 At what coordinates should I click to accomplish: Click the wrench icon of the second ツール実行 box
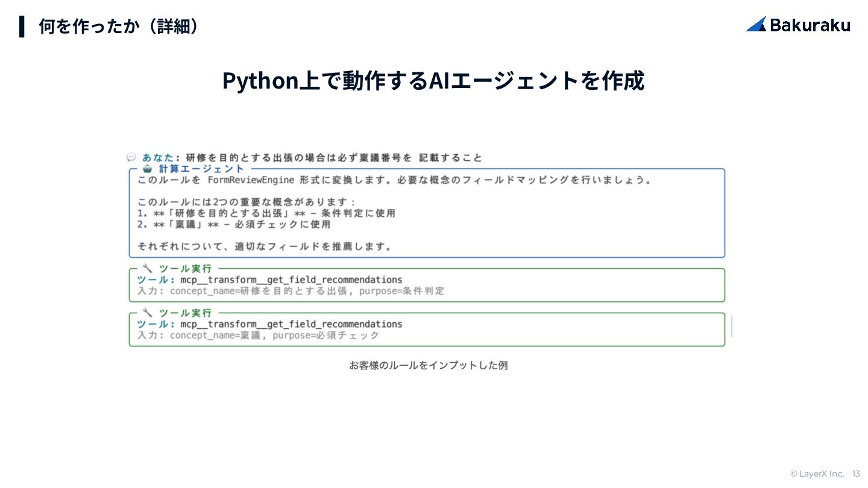pyautogui.click(x=148, y=313)
